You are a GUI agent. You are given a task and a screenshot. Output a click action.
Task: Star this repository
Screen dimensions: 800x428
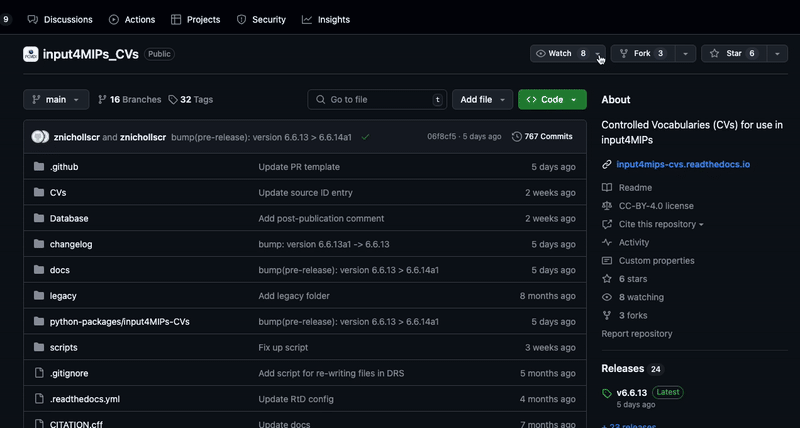click(734, 54)
